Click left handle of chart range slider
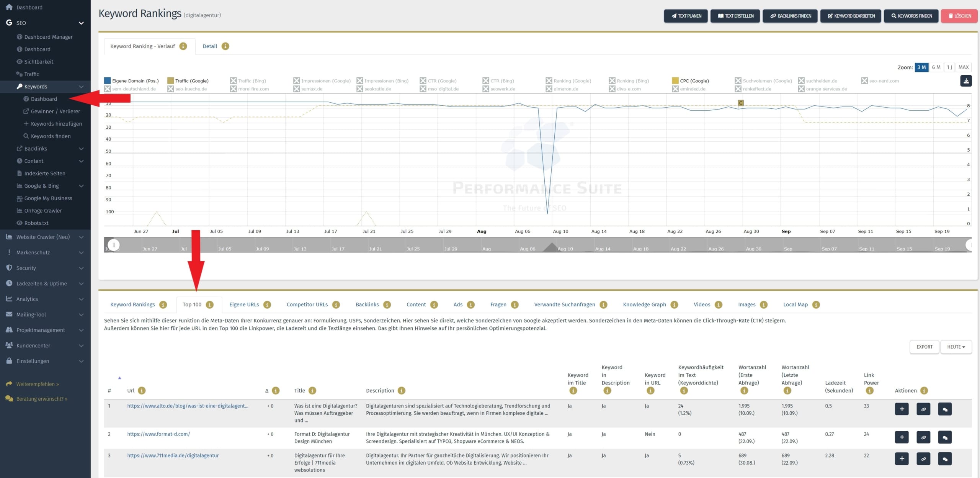 [x=114, y=245]
